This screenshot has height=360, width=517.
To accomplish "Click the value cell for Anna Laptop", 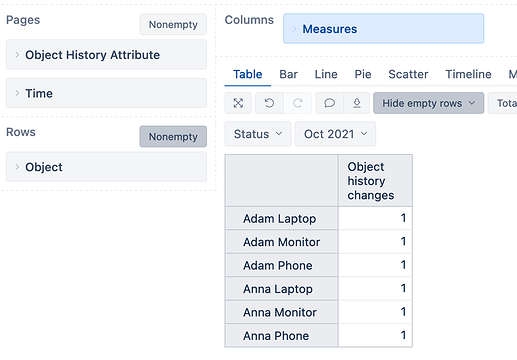I will pyautogui.click(x=375, y=289).
